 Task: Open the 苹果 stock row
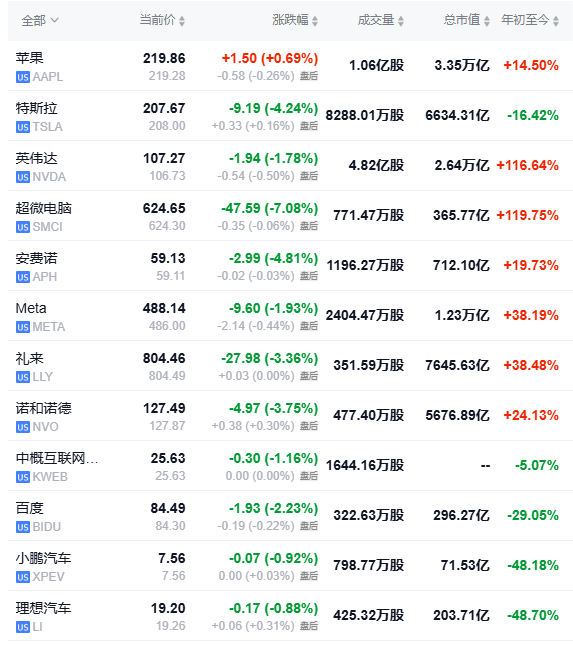[290, 66]
